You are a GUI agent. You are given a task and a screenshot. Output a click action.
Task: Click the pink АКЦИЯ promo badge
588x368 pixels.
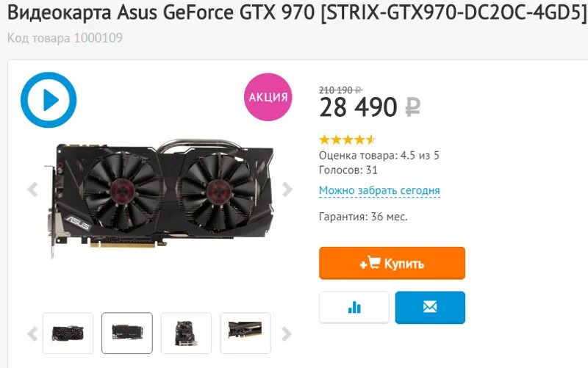(268, 97)
